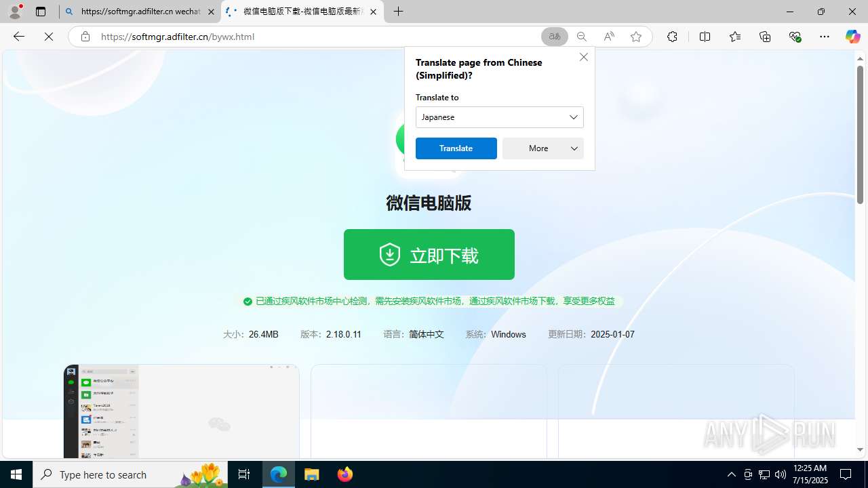
Task: Open File Explorer from the taskbar
Action: coord(312,474)
